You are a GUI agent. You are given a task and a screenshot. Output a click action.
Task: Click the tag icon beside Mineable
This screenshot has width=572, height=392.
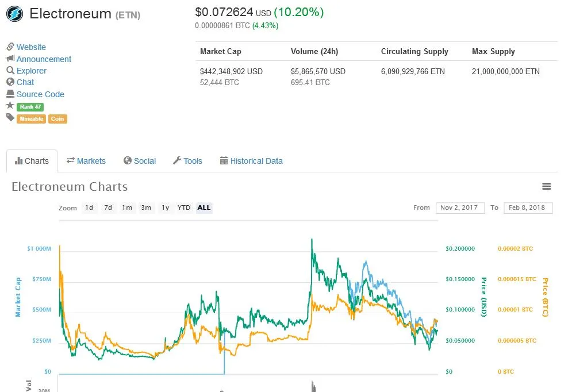[10, 117]
